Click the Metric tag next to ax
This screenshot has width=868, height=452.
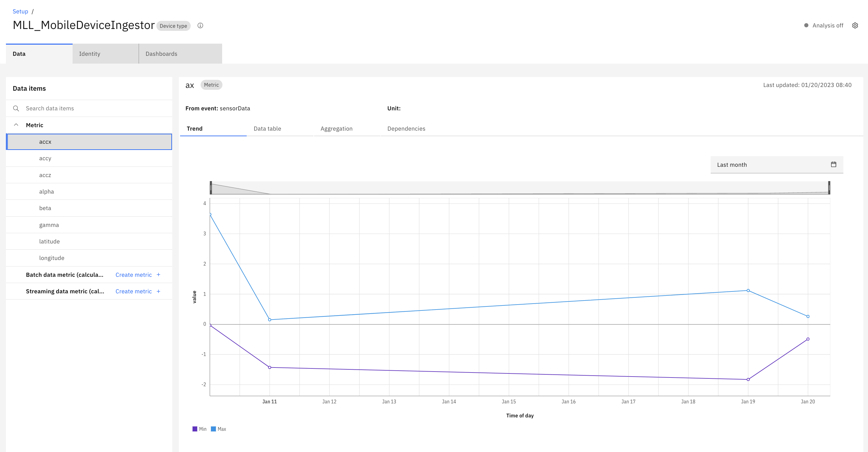click(x=211, y=85)
